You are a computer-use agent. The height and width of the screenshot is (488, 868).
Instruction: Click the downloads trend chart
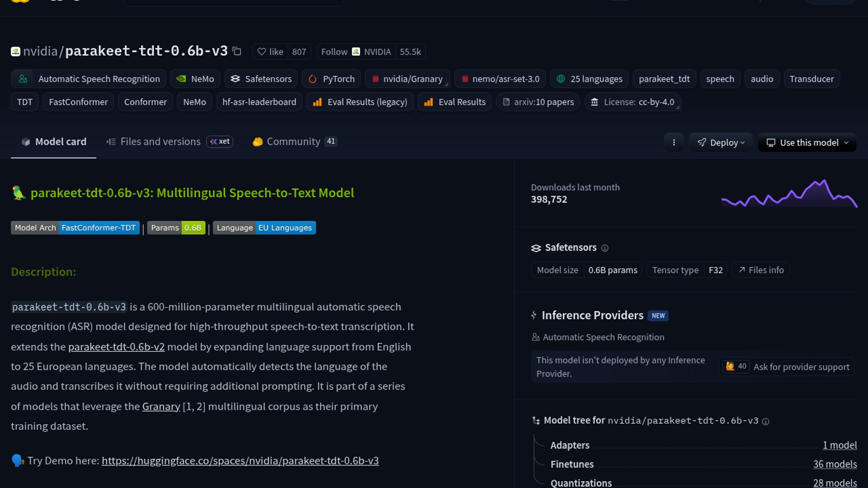(x=789, y=194)
